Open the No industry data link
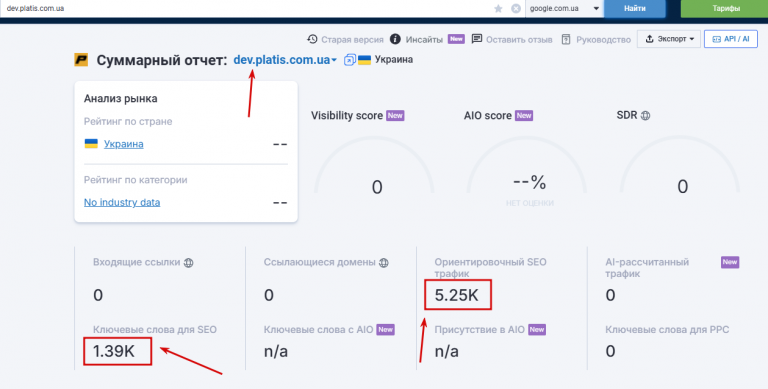The height and width of the screenshot is (389, 768). 122,202
